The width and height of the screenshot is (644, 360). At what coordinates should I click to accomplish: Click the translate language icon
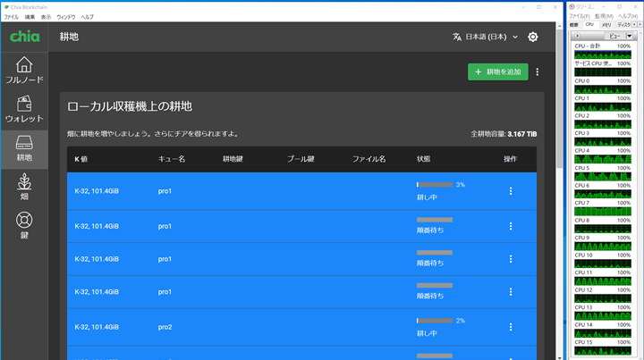pos(457,37)
